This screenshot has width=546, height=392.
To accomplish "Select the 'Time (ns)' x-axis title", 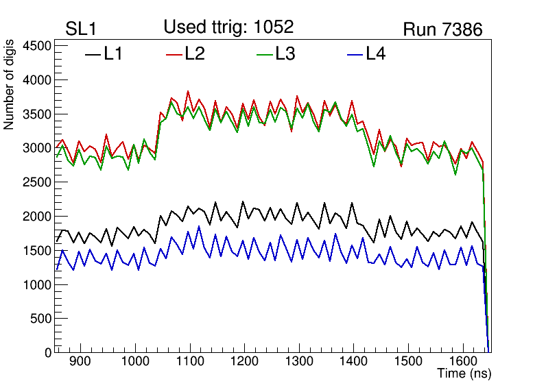I will [x=464, y=374].
